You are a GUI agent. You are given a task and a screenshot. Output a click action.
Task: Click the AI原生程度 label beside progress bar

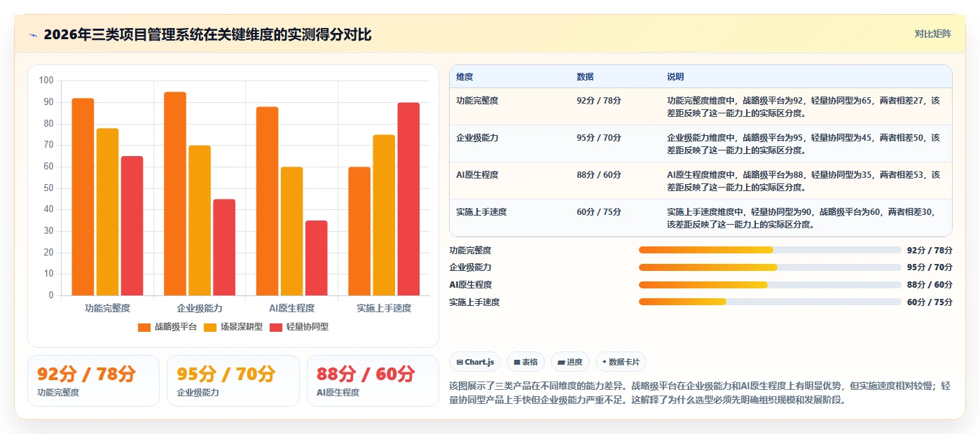(470, 285)
